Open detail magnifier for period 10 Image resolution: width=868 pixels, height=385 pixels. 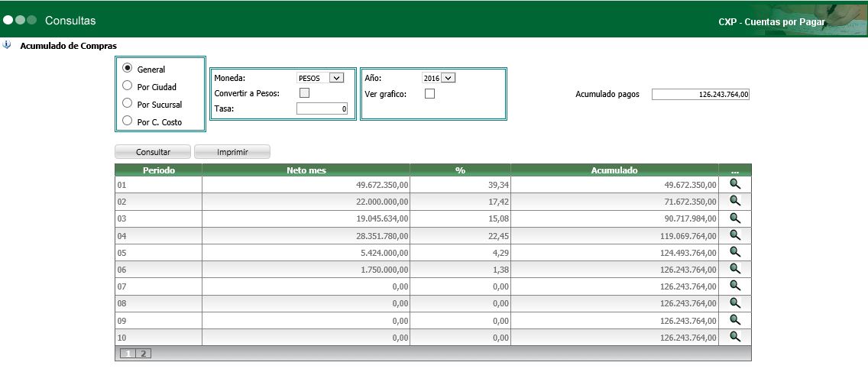point(734,336)
